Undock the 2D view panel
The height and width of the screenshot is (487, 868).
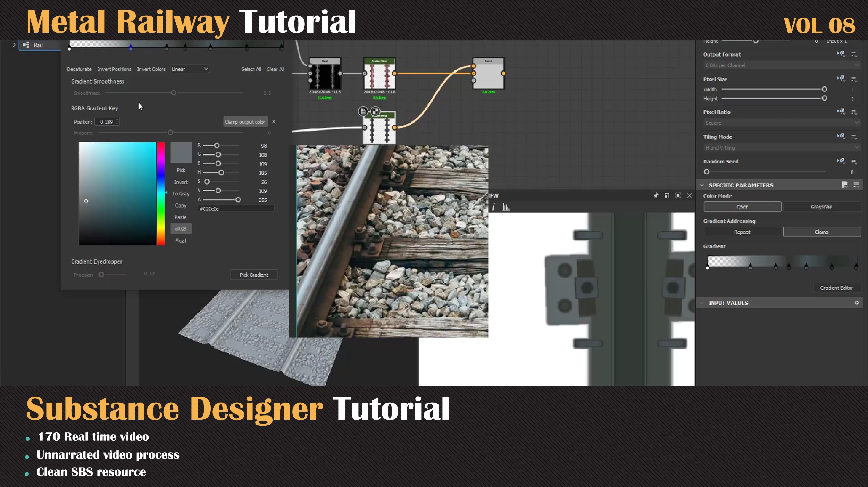click(667, 195)
